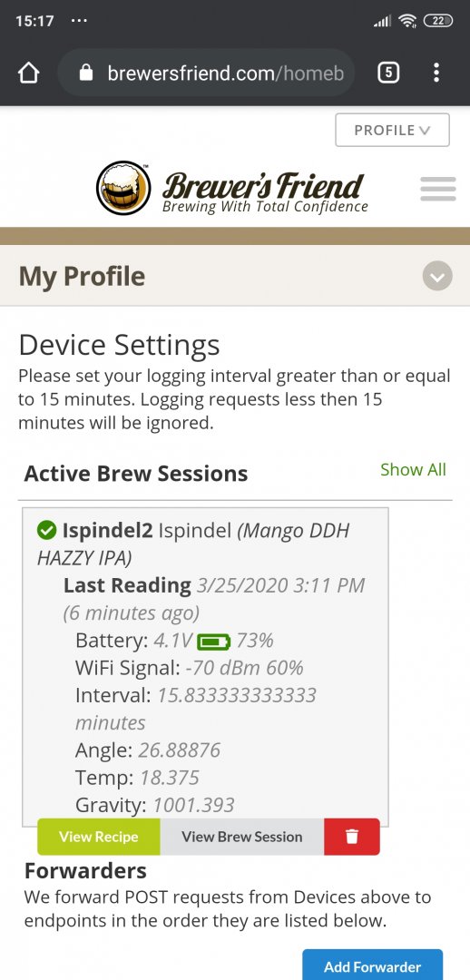This screenshot has height=980, width=470.
Task: Open the browser three-dot overflow menu
Action: click(x=436, y=73)
